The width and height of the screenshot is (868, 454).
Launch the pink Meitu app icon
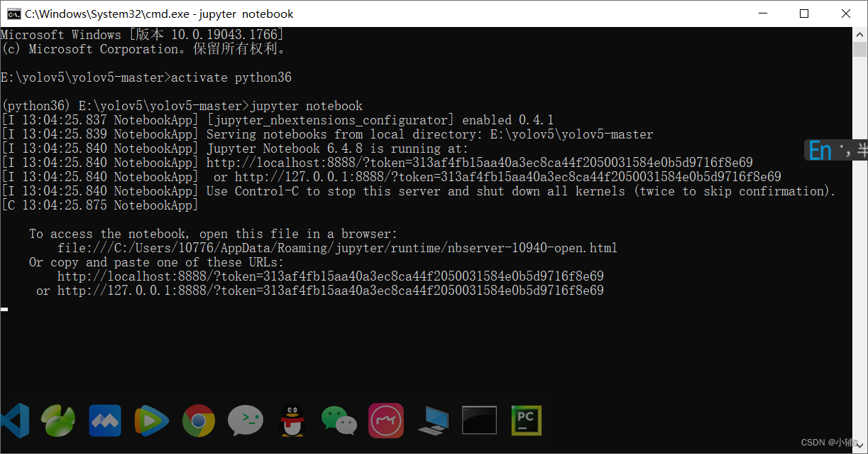(x=386, y=421)
